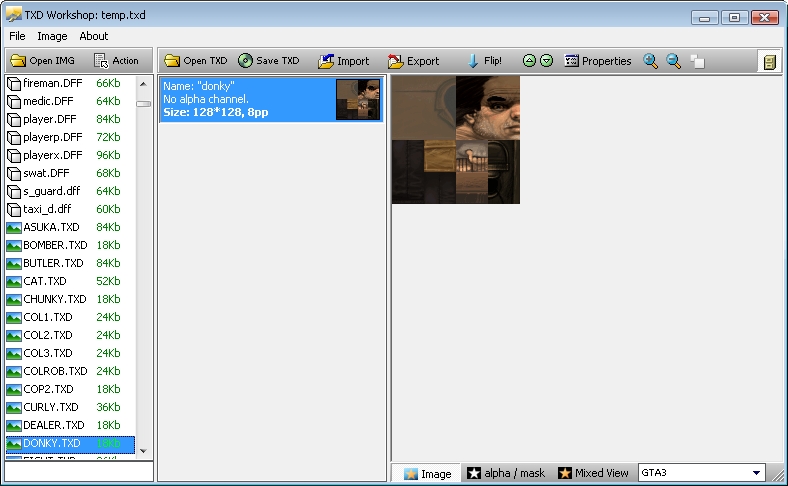This screenshot has width=788, height=486.
Task: Switch to the Mixed View tab
Action: pyautogui.click(x=593, y=473)
